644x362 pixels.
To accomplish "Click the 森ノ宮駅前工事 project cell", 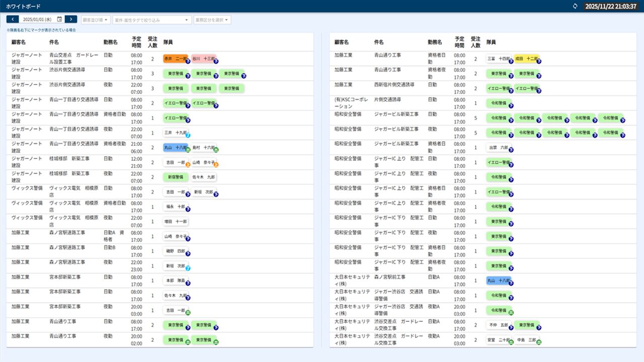I will coord(390,277).
